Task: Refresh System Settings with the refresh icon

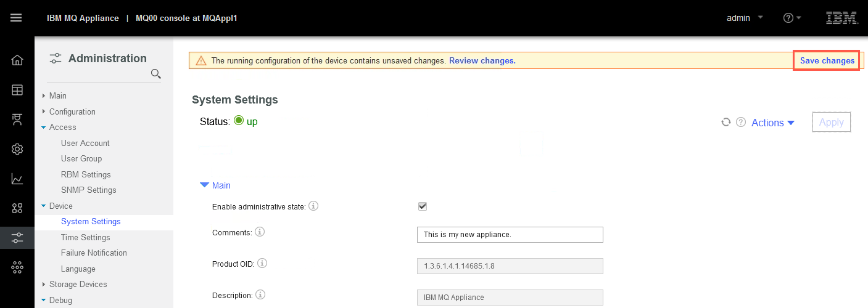Action: tap(726, 123)
